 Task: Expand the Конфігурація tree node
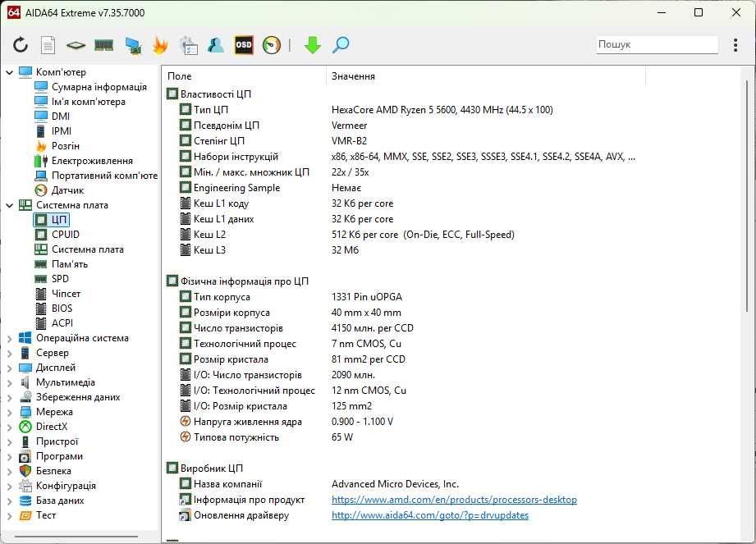coord(10,487)
